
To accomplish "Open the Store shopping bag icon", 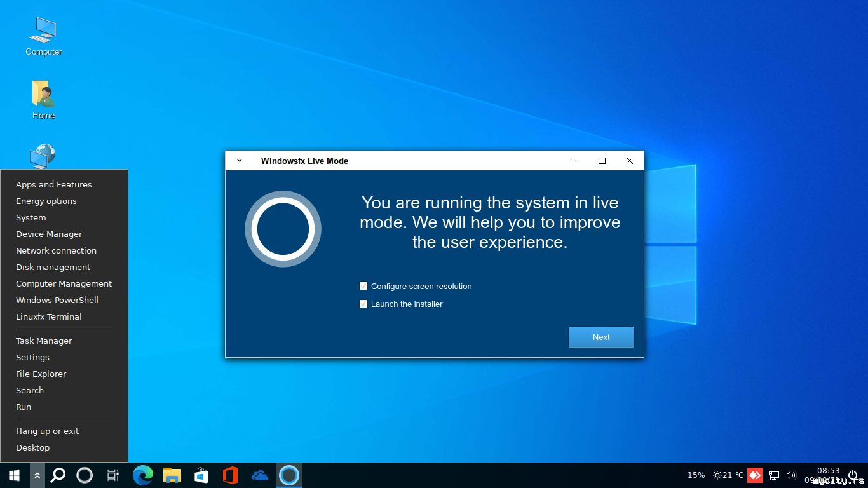I will [x=201, y=475].
